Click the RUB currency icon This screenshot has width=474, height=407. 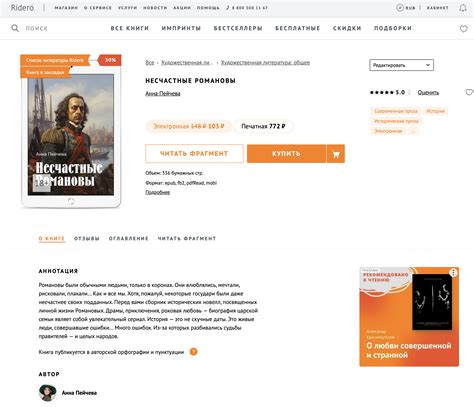pyautogui.click(x=400, y=8)
